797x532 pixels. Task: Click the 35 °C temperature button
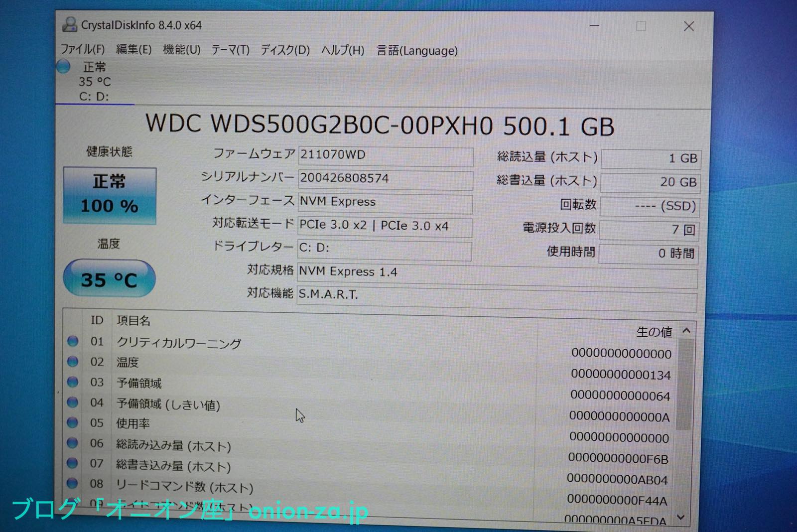tap(110, 279)
